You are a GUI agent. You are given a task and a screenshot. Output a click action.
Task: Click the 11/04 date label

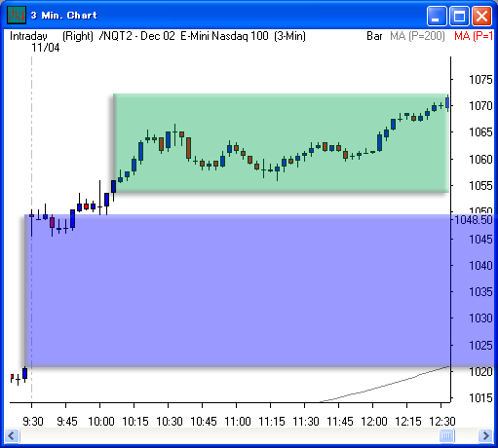[x=46, y=48]
